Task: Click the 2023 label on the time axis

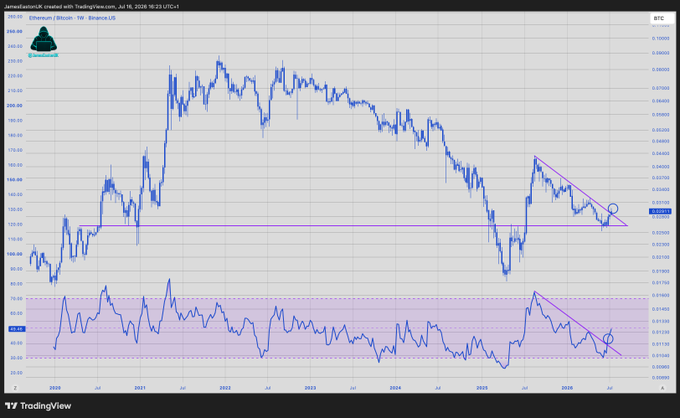Action: pos(310,388)
